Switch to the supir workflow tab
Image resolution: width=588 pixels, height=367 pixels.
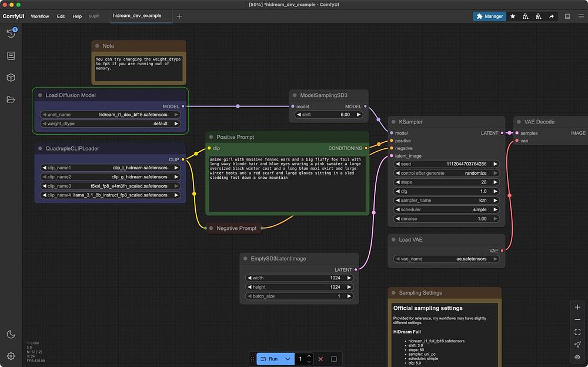94,16
